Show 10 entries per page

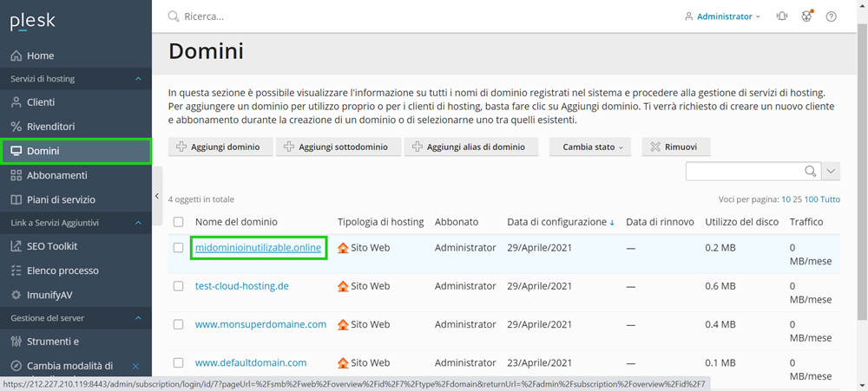pyautogui.click(x=786, y=199)
